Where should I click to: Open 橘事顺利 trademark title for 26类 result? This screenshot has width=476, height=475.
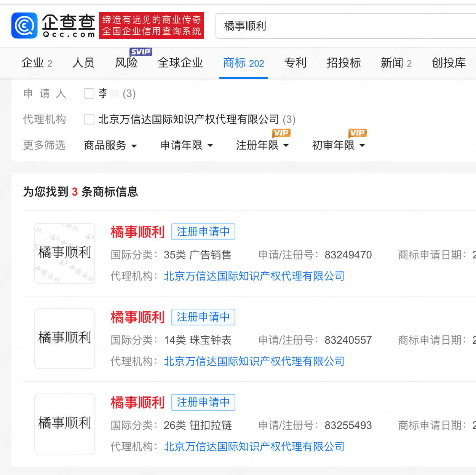(x=137, y=402)
